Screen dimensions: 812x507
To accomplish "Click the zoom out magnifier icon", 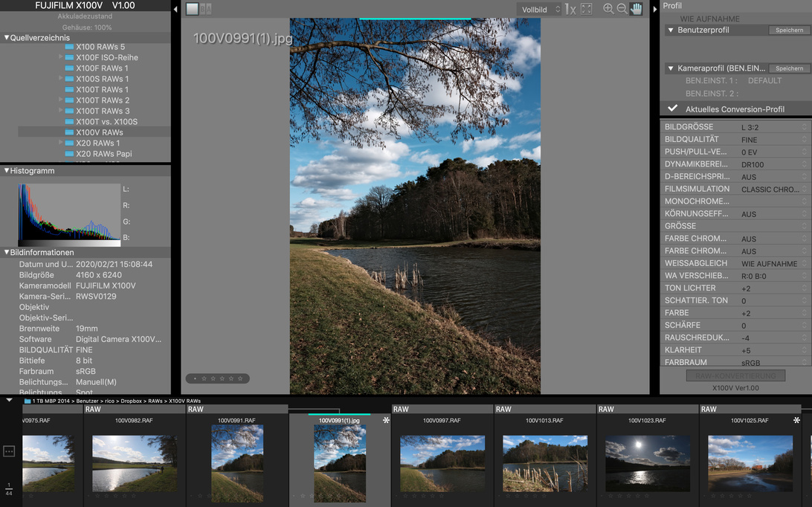I will click(622, 9).
